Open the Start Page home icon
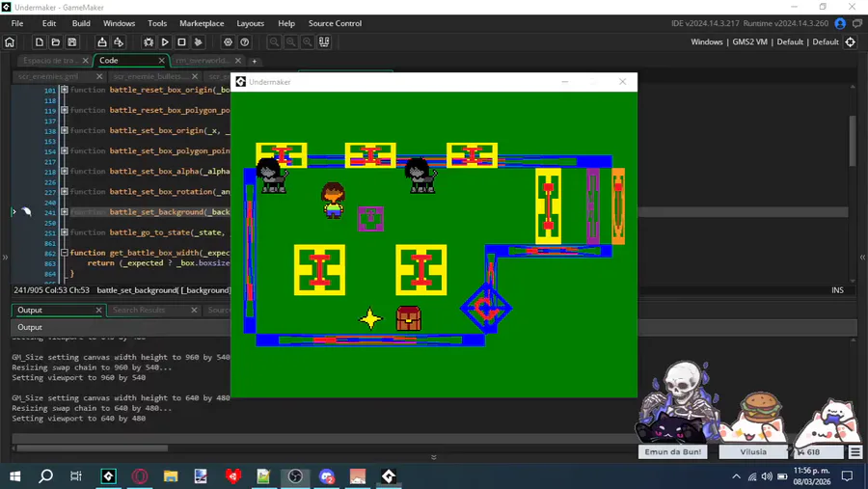The width and height of the screenshot is (868, 489). point(10,42)
